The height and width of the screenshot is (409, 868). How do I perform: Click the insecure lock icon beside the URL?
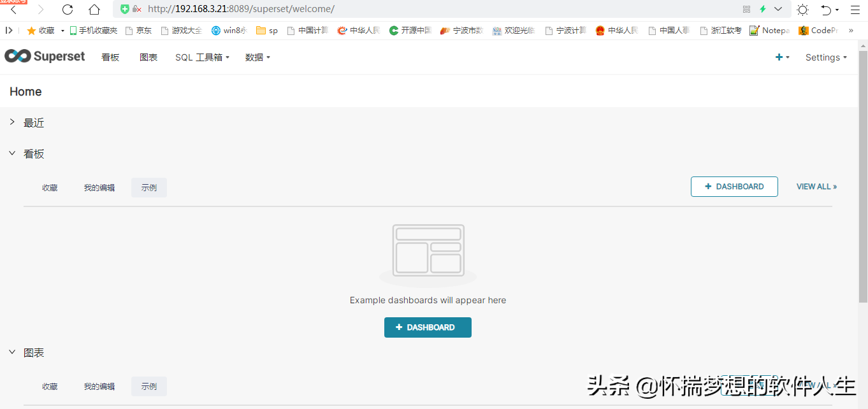point(136,9)
